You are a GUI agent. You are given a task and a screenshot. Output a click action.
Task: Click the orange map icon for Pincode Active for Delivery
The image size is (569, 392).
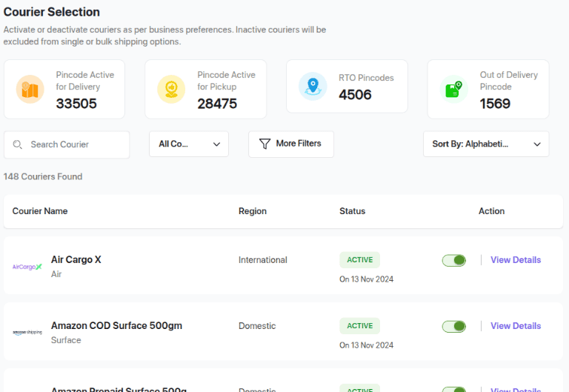pyautogui.click(x=30, y=89)
